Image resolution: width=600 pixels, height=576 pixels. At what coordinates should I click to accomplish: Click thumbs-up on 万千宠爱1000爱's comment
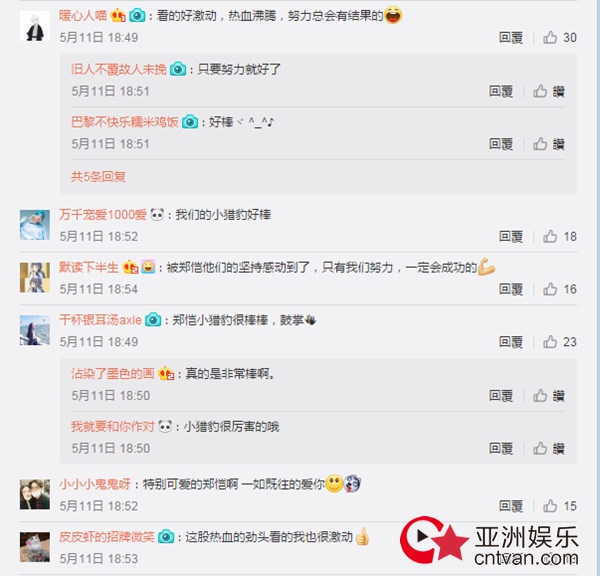[560, 237]
